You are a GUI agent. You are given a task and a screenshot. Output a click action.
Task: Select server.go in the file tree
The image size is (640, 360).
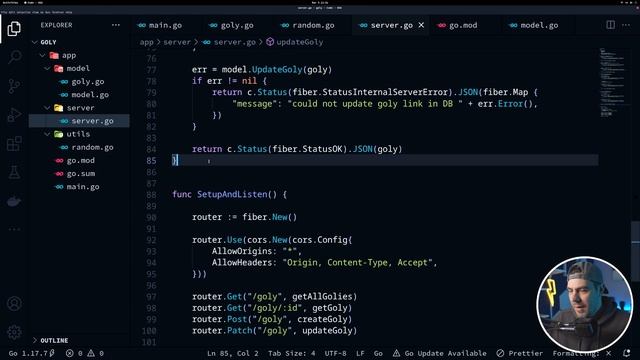(79, 121)
